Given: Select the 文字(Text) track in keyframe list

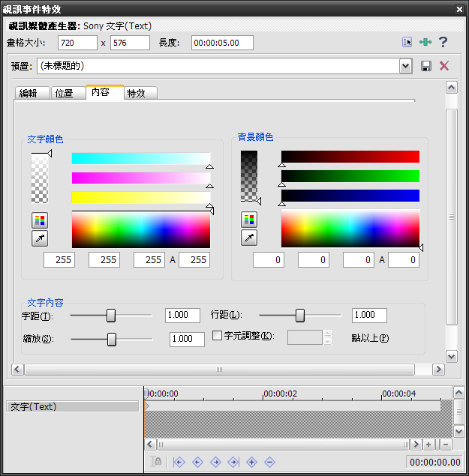Looking at the screenshot, I should (x=72, y=406).
